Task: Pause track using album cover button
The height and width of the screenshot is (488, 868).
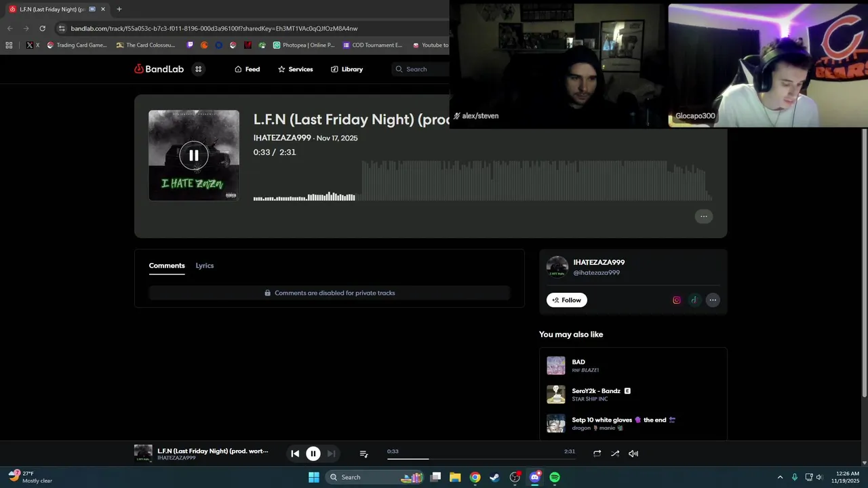Action: pyautogui.click(x=194, y=155)
